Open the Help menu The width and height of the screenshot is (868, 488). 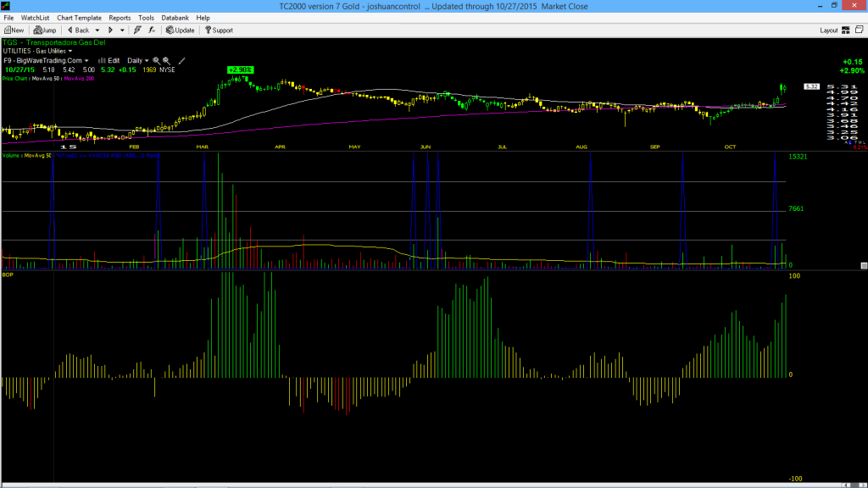[203, 18]
